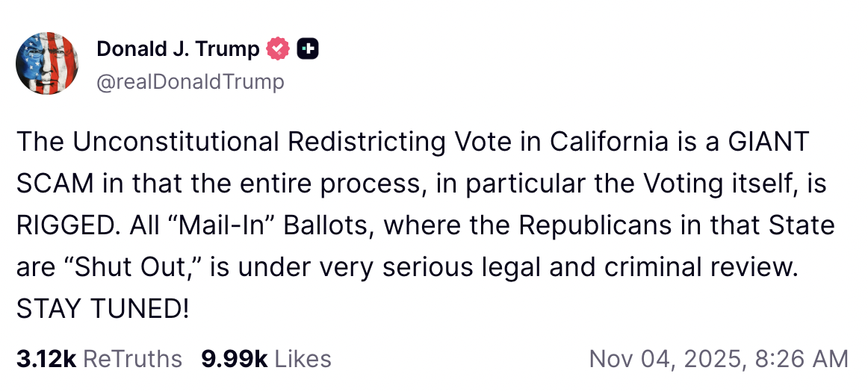Click the @realDonaldTrump handle

click(190, 81)
